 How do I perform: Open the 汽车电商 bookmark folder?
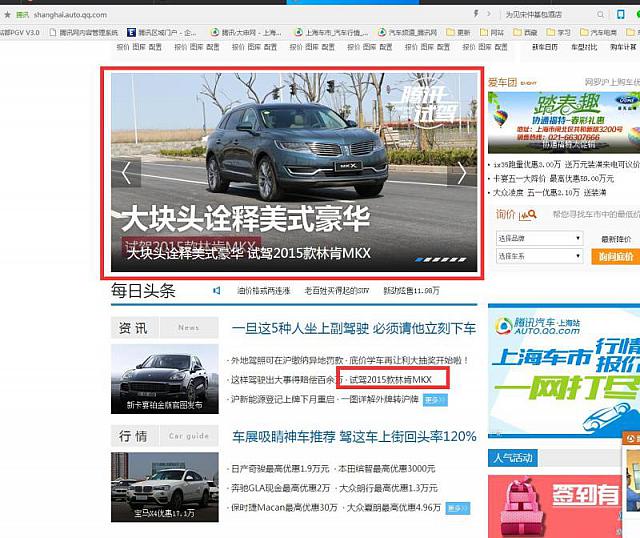(598, 32)
